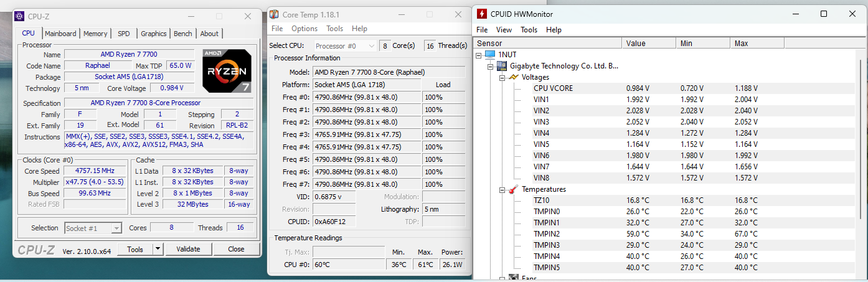Click the 1NUT computer icon in HWMonitor
This screenshot has height=282, width=868.
(x=490, y=55)
